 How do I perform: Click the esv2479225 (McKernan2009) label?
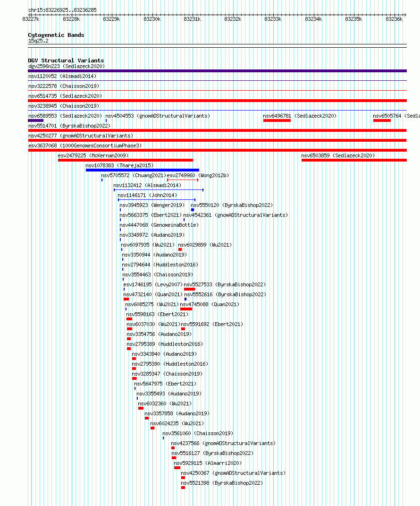pos(93,155)
